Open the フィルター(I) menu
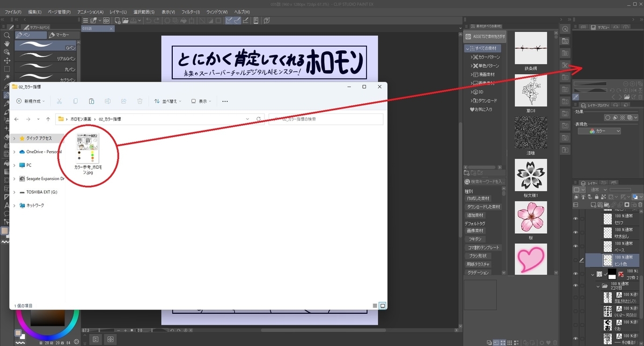This screenshot has height=346, width=644. coord(191,12)
